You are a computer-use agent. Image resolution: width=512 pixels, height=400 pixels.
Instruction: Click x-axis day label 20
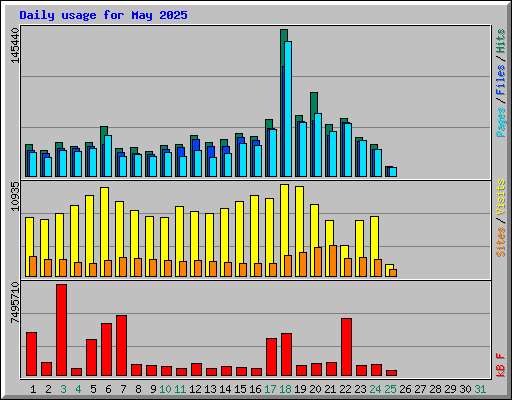pos(315,389)
